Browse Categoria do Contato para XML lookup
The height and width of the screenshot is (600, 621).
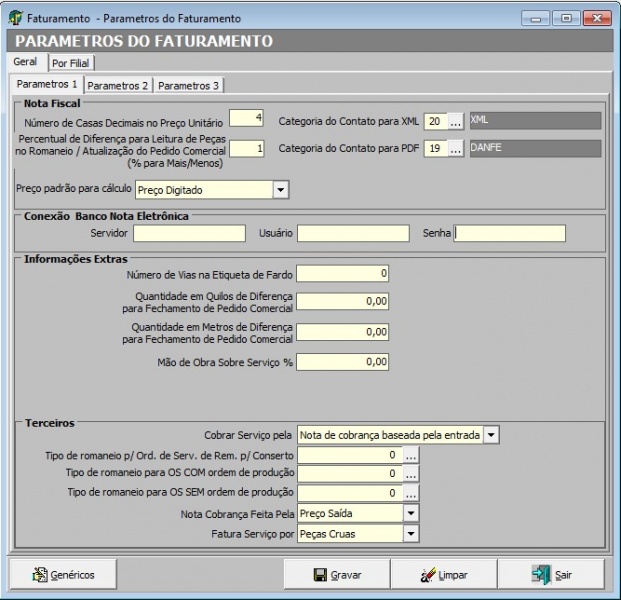tap(455, 121)
